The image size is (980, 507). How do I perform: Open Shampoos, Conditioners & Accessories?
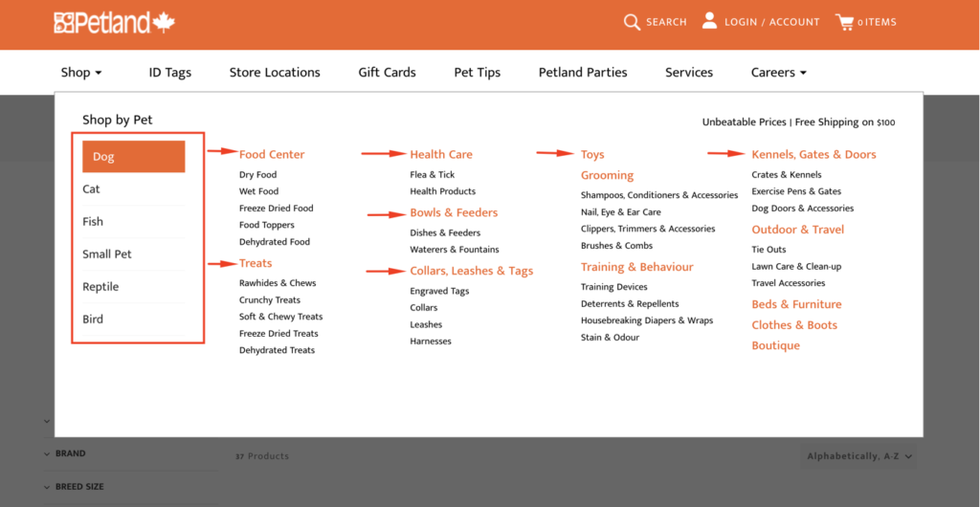[659, 195]
